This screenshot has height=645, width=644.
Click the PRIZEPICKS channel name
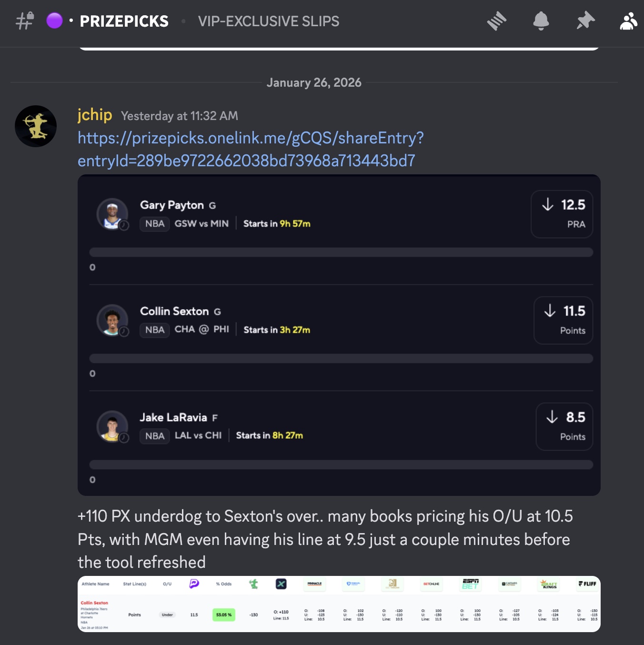124,21
